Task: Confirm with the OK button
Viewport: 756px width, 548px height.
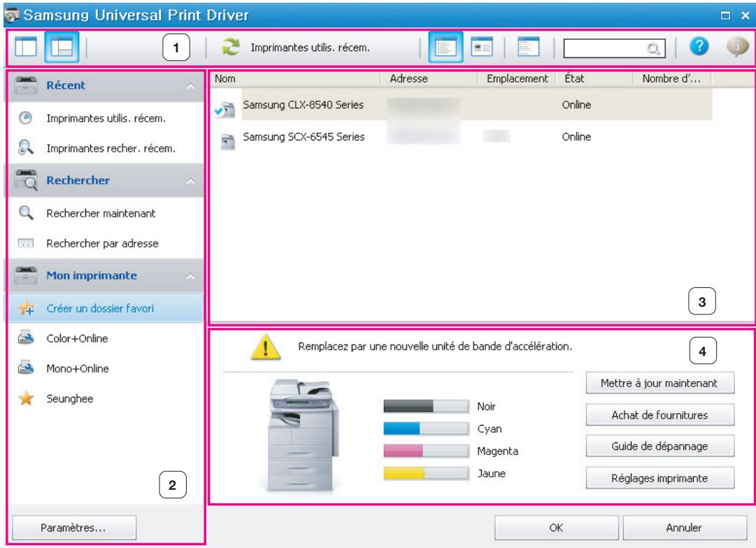Action: [x=556, y=527]
